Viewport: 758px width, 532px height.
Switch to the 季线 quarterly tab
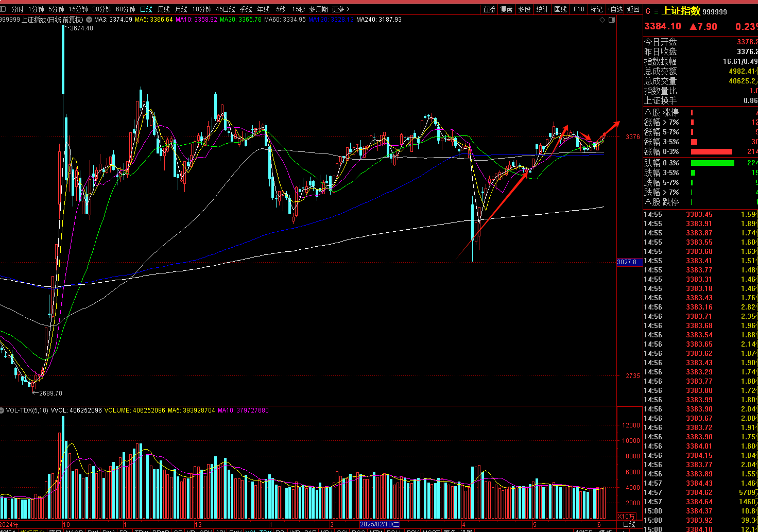[246, 9]
